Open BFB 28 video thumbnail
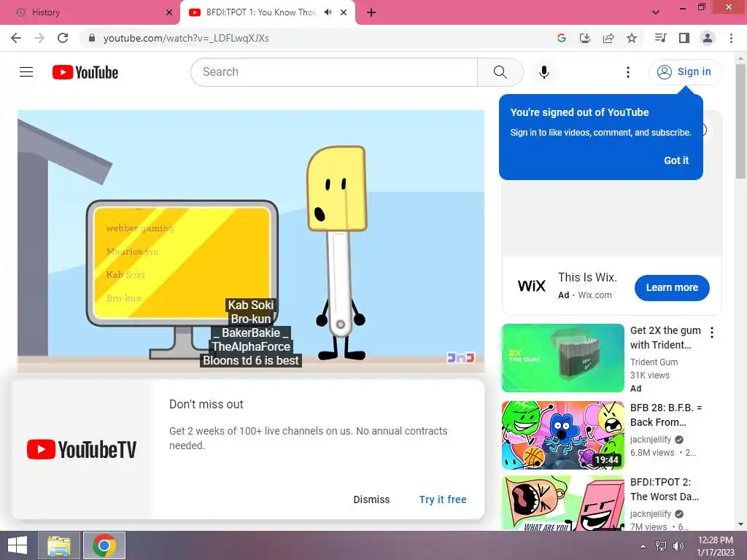Image resolution: width=747 pixels, height=560 pixels. point(562,435)
